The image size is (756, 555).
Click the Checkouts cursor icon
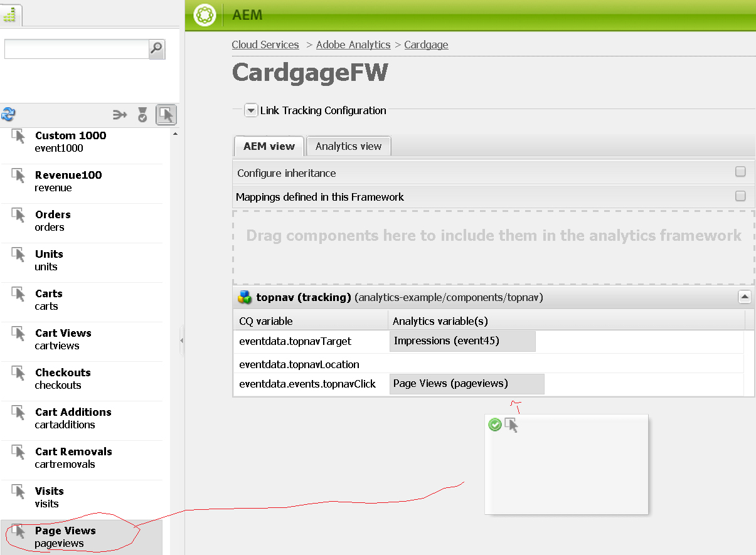[18, 373]
